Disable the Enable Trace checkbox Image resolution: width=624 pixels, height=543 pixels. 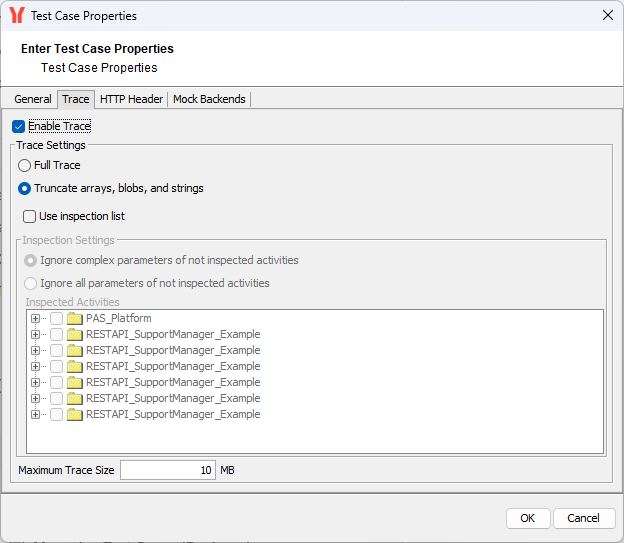click(x=19, y=127)
